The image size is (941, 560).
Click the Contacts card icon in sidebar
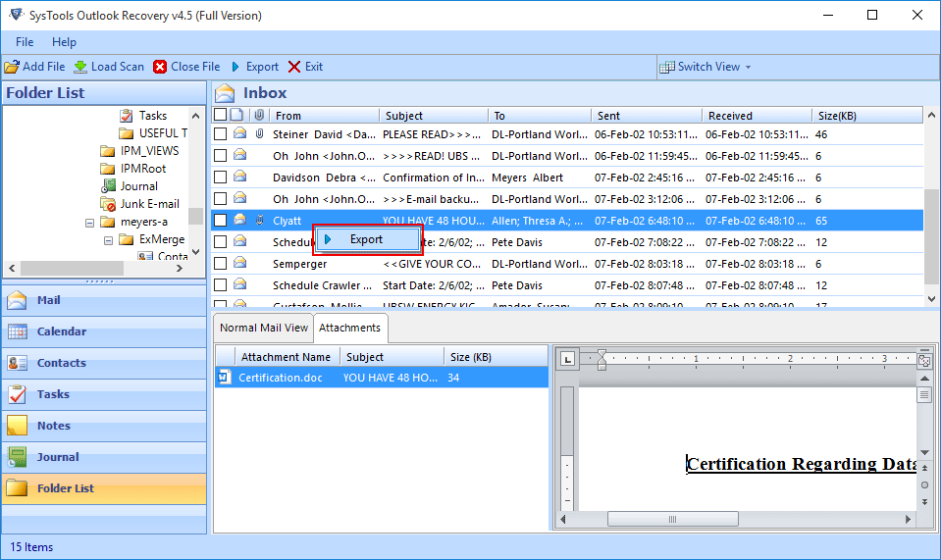point(17,363)
